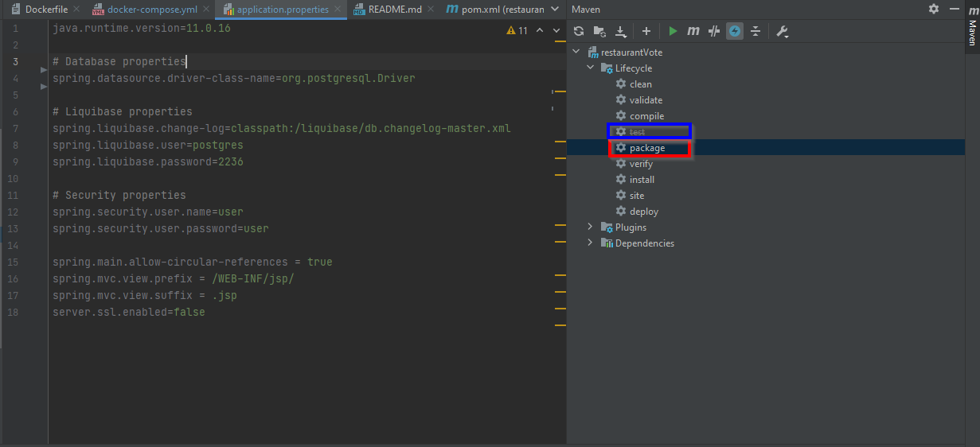
Task: Close the README.md tab
Action: point(430,10)
